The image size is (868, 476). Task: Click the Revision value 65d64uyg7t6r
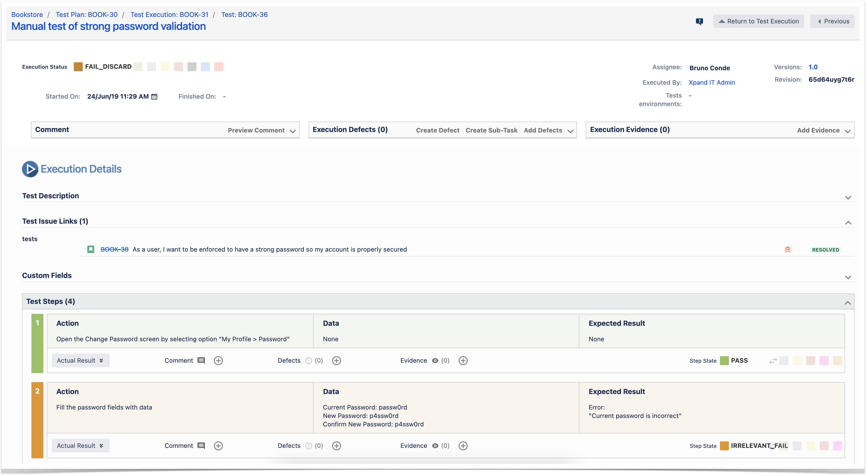pos(831,79)
